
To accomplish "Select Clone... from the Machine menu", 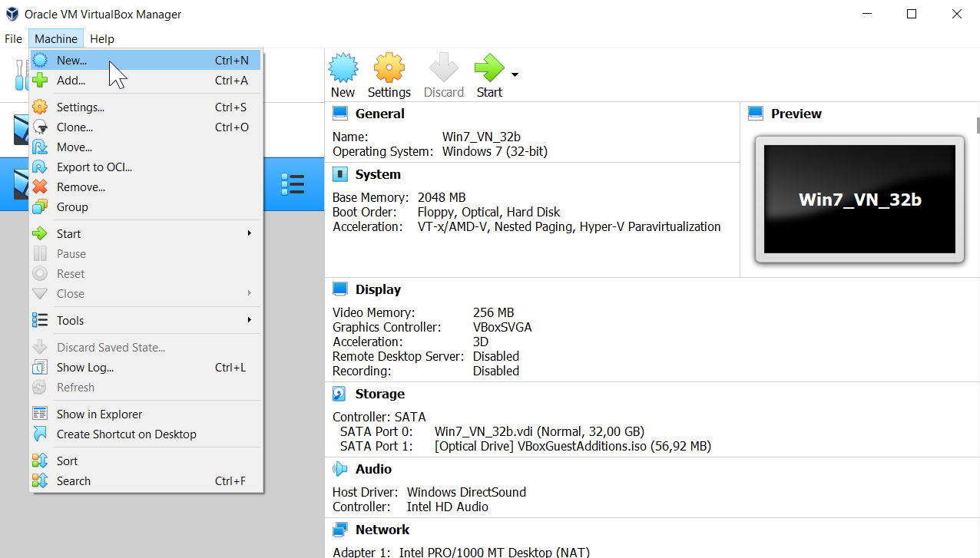I will [x=146, y=127].
